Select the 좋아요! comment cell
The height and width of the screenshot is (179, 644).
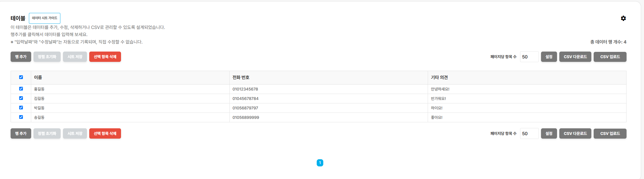point(527,117)
